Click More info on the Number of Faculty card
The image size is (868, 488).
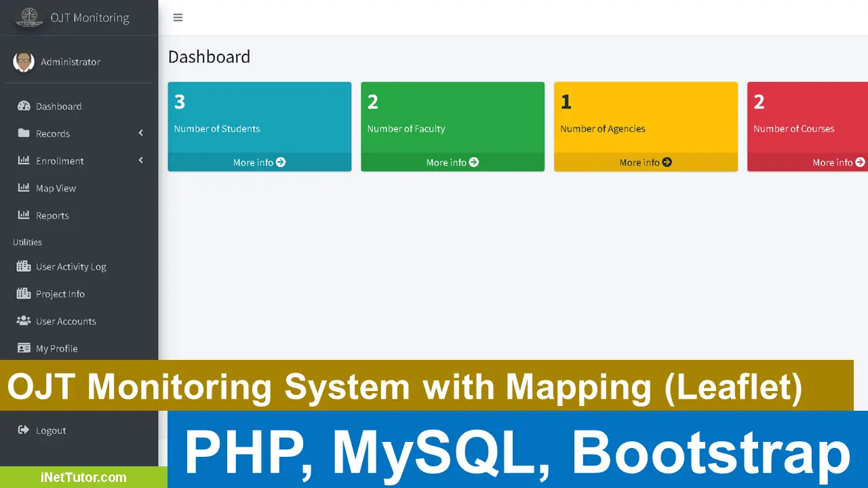coord(452,163)
